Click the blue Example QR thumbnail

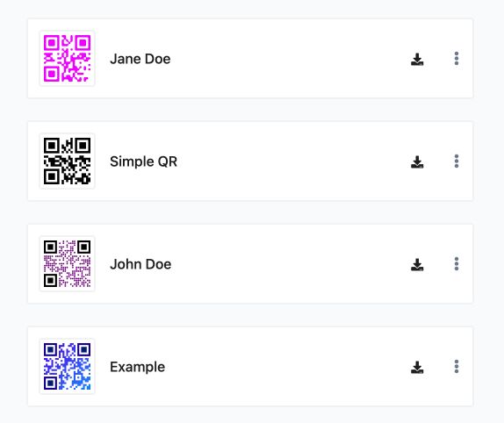[x=67, y=366]
